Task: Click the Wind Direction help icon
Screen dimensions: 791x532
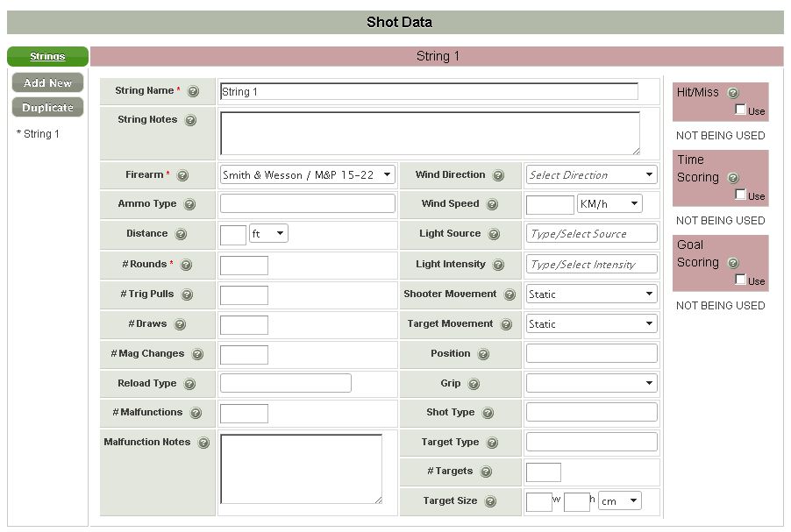Action: pyautogui.click(x=498, y=175)
